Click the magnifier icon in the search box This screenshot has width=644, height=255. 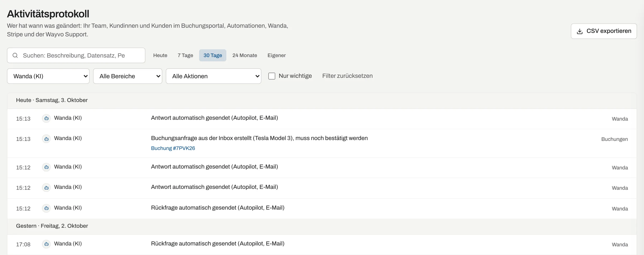point(15,55)
